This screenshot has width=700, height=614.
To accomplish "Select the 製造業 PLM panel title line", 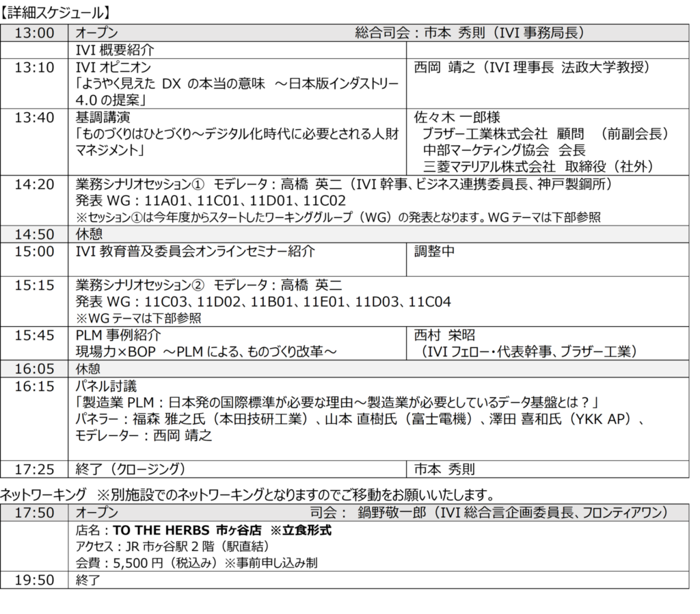I will point(337,403).
